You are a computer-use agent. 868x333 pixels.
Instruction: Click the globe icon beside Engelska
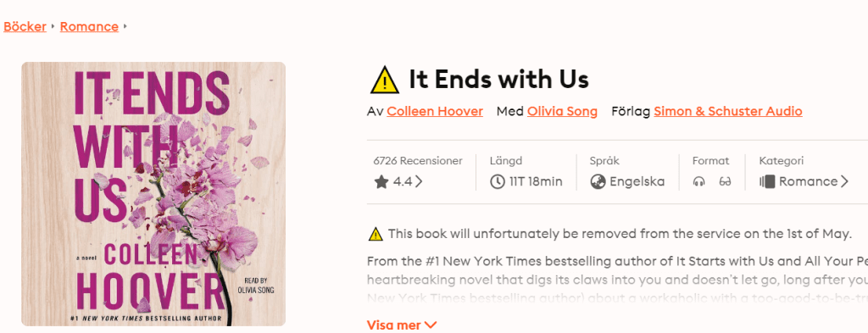(x=598, y=181)
